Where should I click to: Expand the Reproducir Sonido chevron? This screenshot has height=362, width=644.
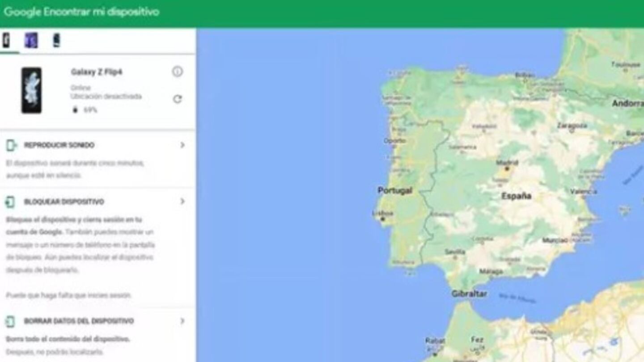[182, 145]
